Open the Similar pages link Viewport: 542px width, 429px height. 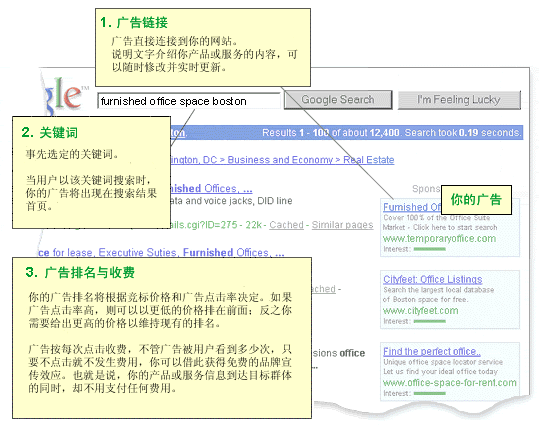pyautogui.click(x=342, y=225)
